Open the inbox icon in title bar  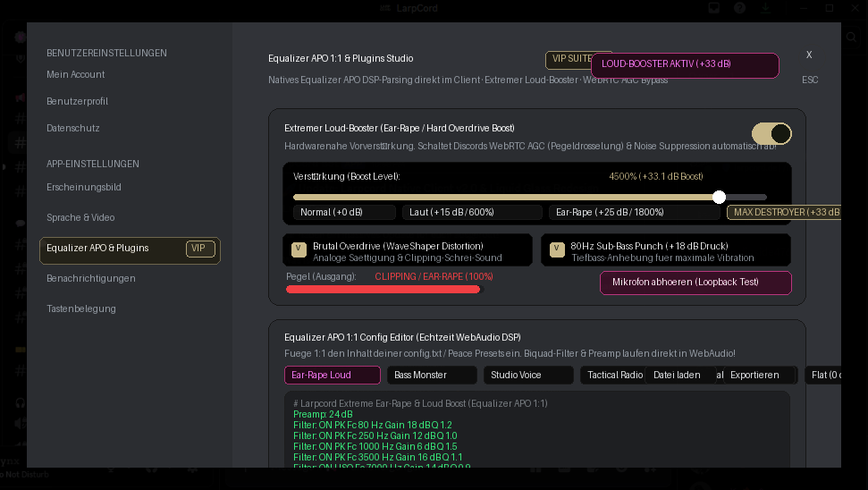pos(714,8)
